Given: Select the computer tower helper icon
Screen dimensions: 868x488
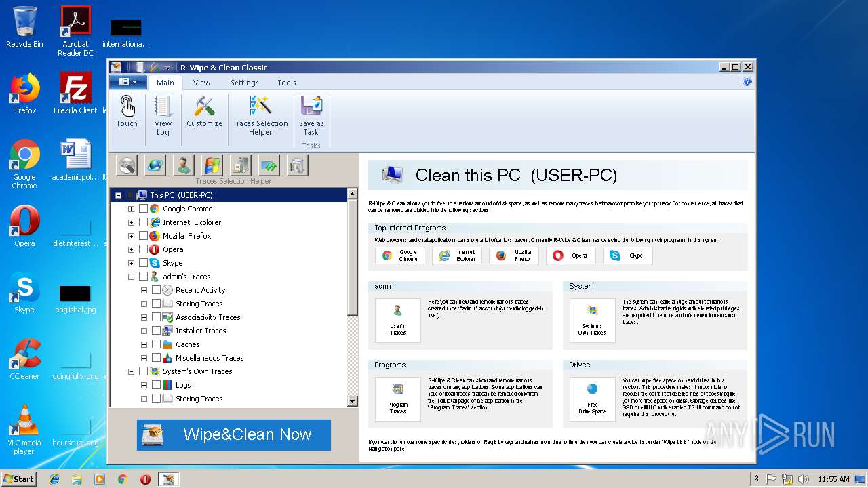Looking at the screenshot, I should tap(241, 165).
